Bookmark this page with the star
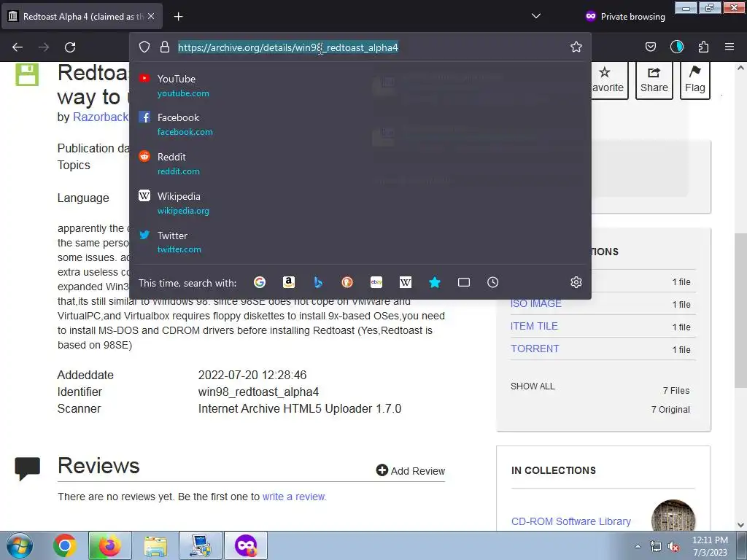Image resolution: width=747 pixels, height=560 pixels. [x=576, y=47]
